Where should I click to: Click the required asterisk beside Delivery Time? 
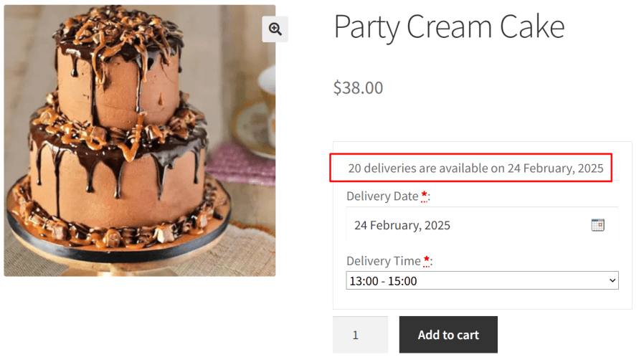click(427, 260)
